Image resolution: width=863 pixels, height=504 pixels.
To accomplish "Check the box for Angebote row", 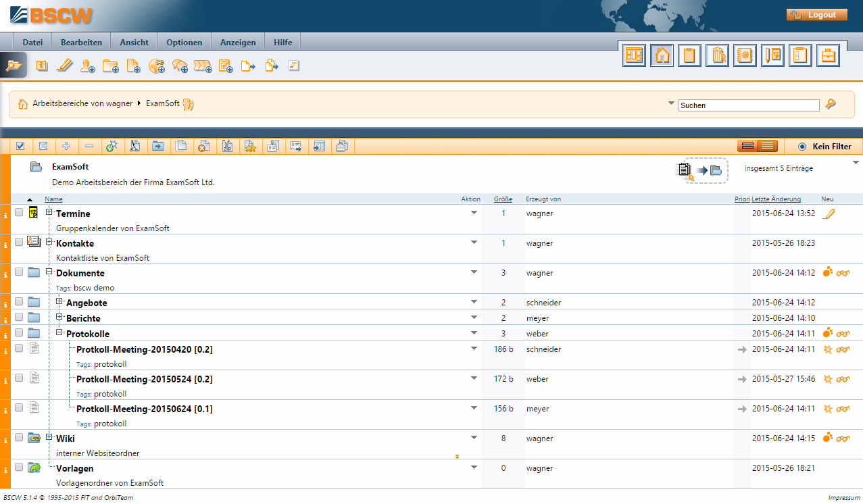I will click(19, 302).
